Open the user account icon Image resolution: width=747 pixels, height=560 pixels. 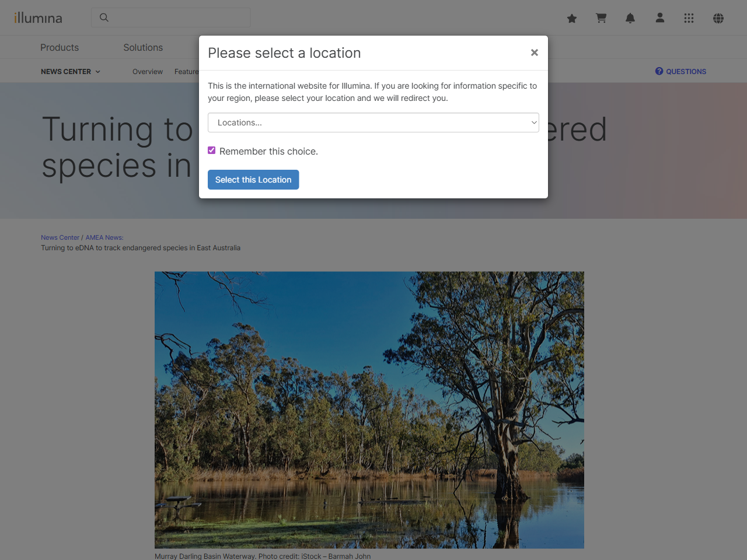click(659, 18)
